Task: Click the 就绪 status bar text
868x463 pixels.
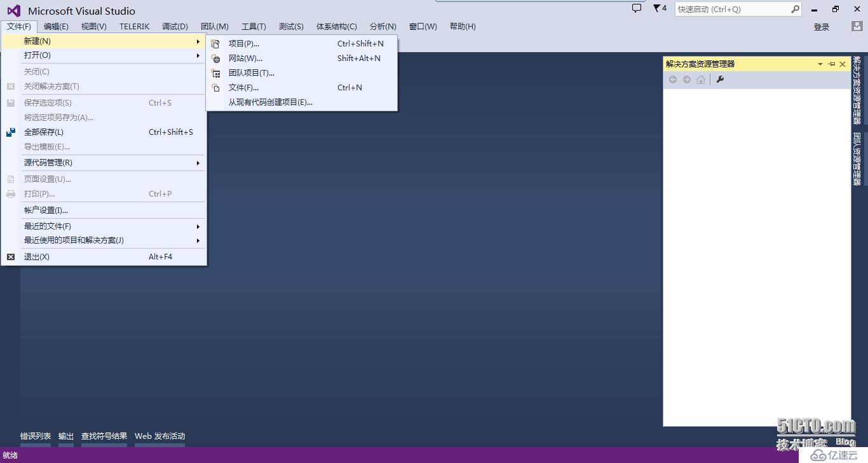Action: 10,455
